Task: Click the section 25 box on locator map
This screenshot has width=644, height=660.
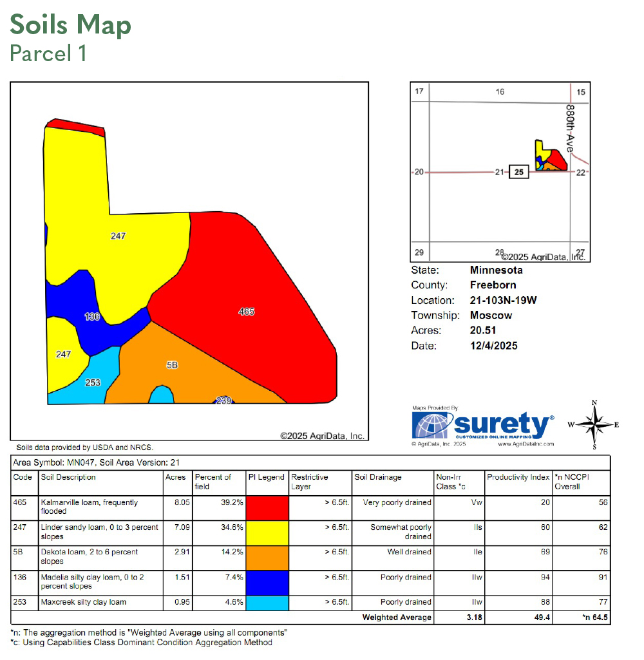Action: pyautogui.click(x=520, y=172)
